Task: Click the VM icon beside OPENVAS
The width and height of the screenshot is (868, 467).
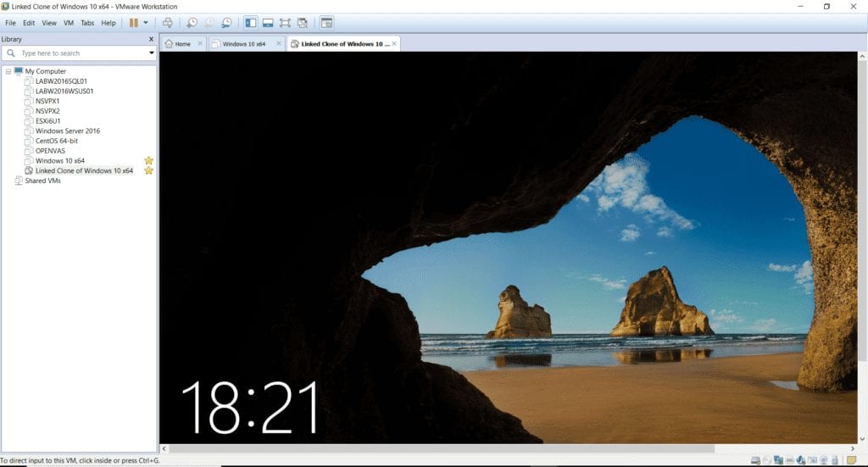Action: tap(29, 151)
